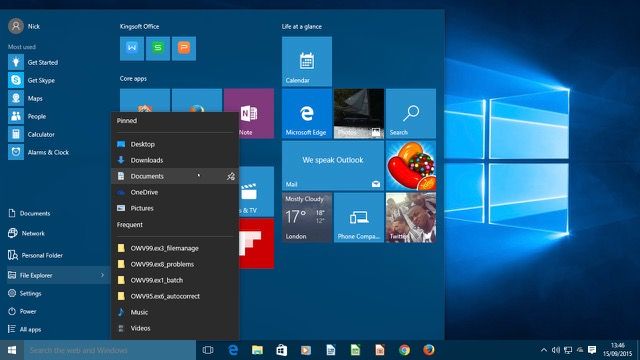Open Chrome from the taskbar
Screen dimensions: 640x360
tap(404, 350)
